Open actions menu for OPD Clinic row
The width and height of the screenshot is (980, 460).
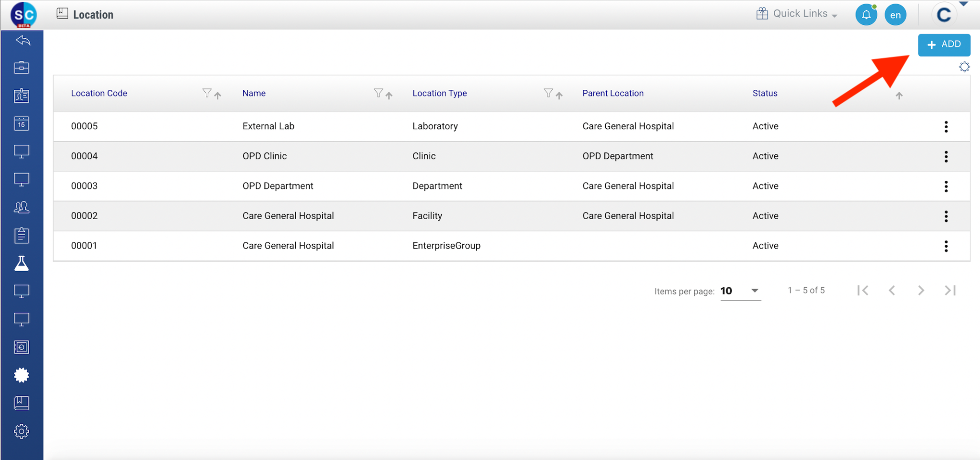tap(946, 156)
